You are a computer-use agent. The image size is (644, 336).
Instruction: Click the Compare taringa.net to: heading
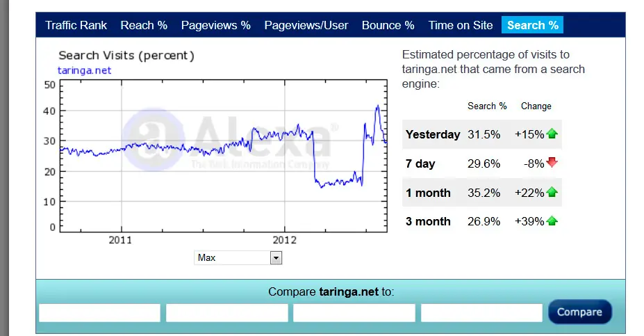[x=331, y=292]
